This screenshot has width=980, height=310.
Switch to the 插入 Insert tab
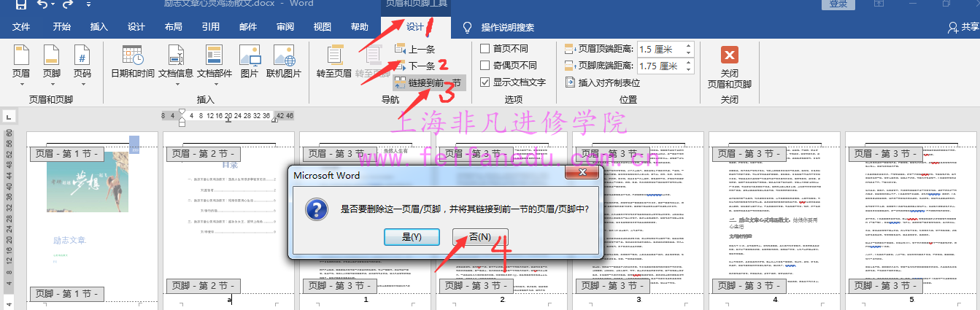click(x=99, y=27)
